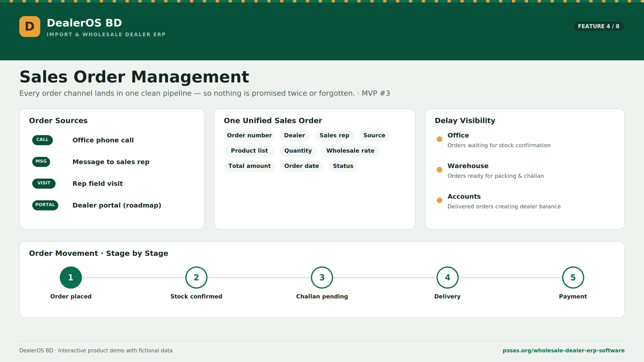Click the PORTAL badge for dealer portal
Image resolution: width=644 pixels, height=362 pixels.
(x=45, y=205)
